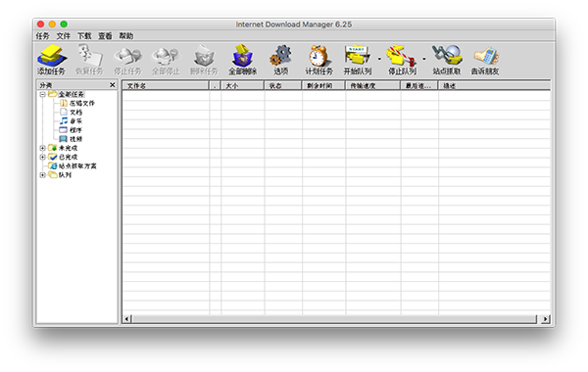The width and height of the screenshot is (588, 372).
Task: Open the 查看 menu
Action: click(106, 36)
